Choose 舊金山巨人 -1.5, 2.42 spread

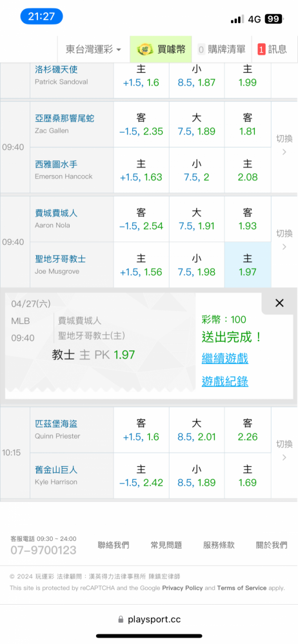[141, 476]
